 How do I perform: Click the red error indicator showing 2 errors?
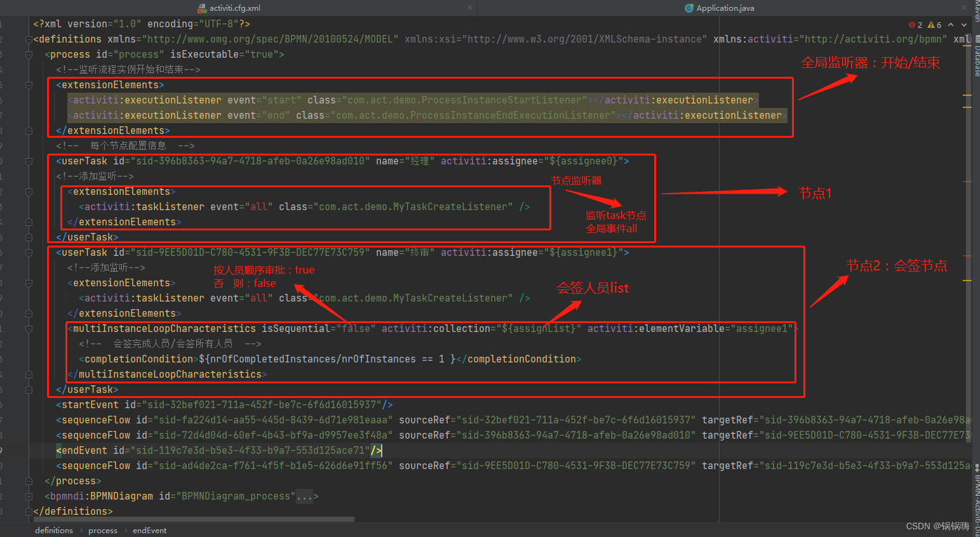913,24
